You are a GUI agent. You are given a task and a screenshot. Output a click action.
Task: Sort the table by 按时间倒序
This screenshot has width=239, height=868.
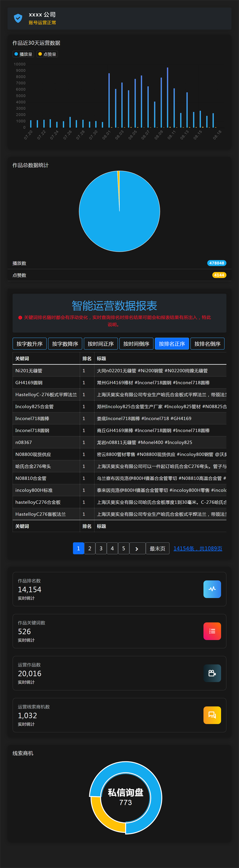[136, 344]
